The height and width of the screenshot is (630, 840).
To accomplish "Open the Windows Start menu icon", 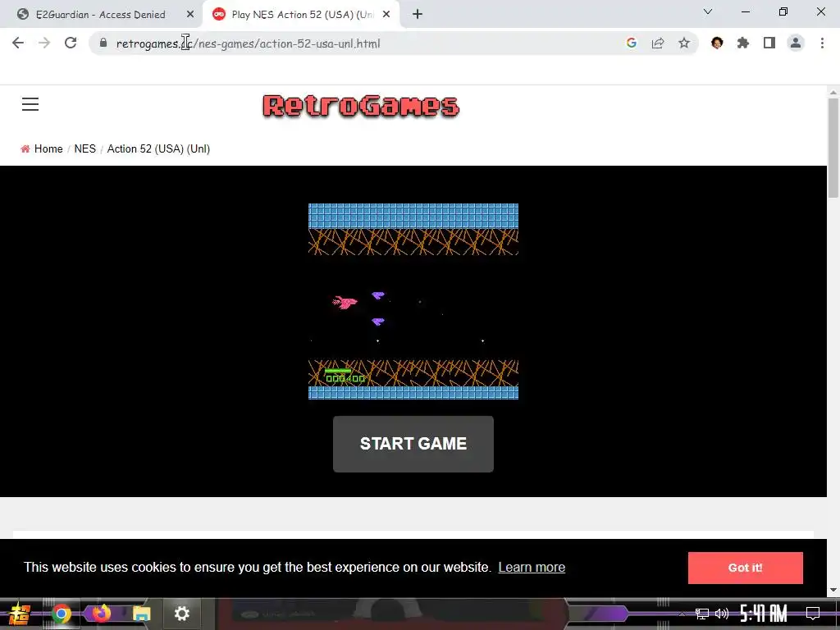I will click(20, 614).
